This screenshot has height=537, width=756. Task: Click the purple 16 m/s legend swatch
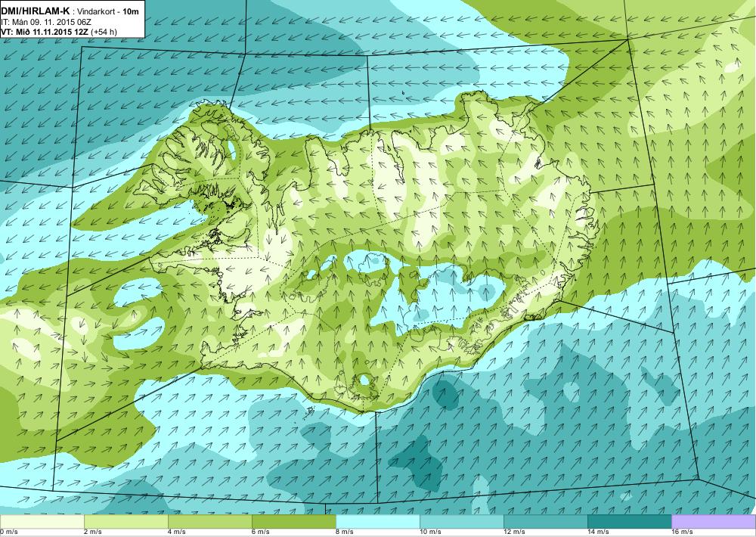pyautogui.click(x=714, y=521)
